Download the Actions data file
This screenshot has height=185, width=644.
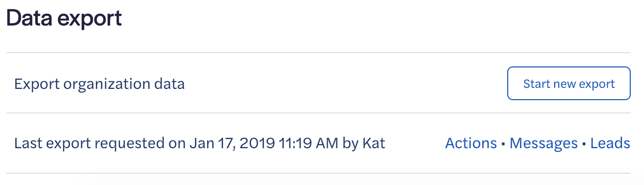coord(471,144)
